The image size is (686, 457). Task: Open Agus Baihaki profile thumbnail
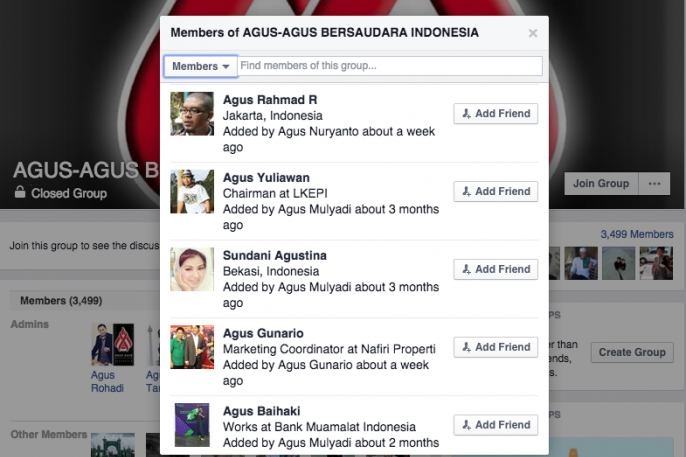click(192, 425)
